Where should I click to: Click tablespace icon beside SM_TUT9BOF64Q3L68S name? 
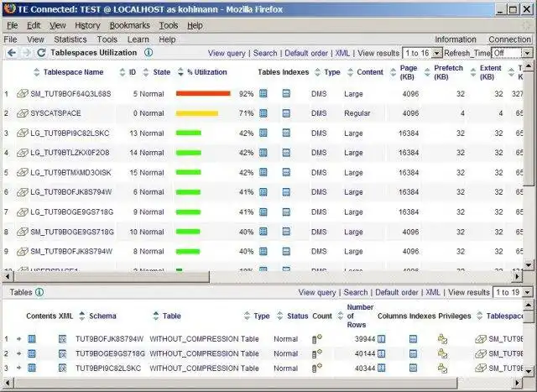coord(23,93)
